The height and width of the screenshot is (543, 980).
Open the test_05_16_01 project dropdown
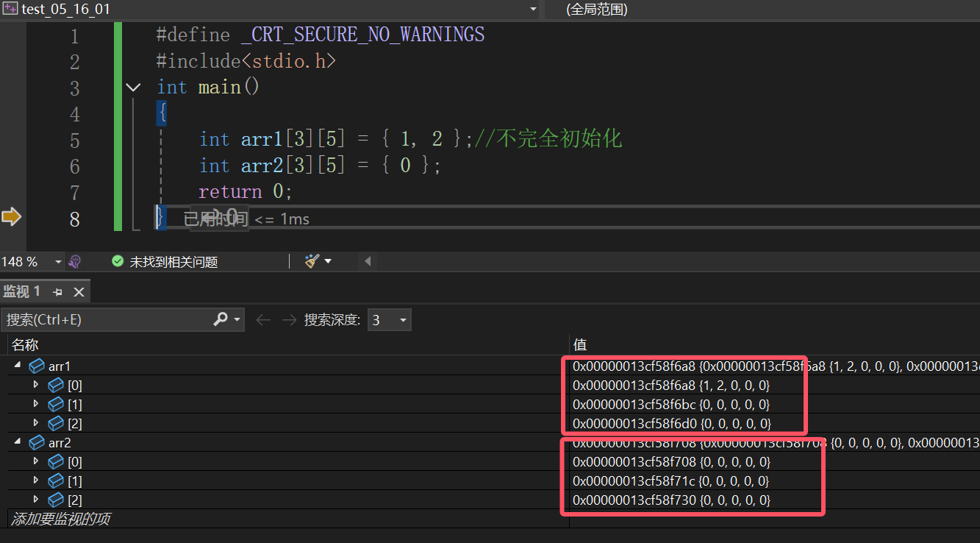pyautogui.click(x=534, y=9)
